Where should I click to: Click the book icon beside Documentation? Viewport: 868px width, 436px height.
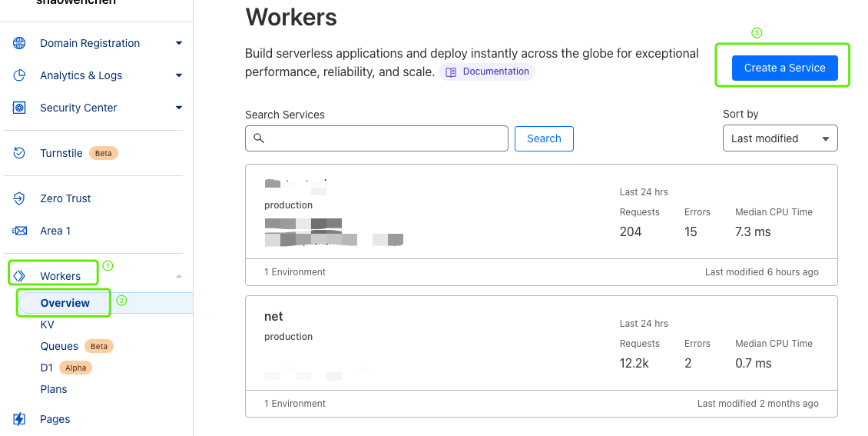point(451,72)
